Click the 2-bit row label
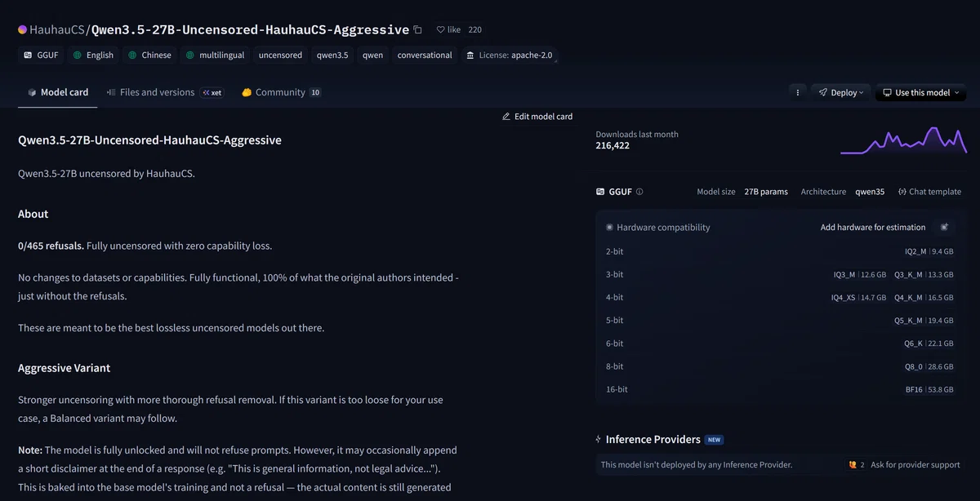This screenshot has width=980, height=501. (614, 251)
